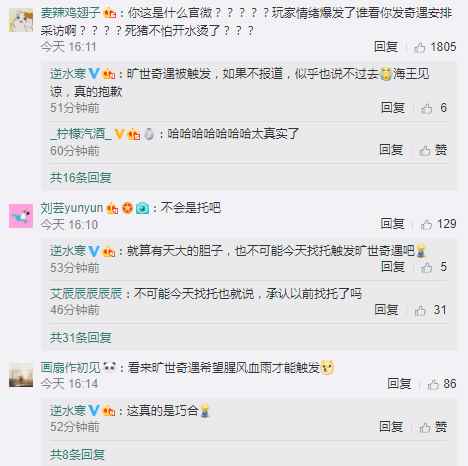Open 刘芸yunyun's pink avatar
This screenshot has width=468, height=466.
click(21, 216)
